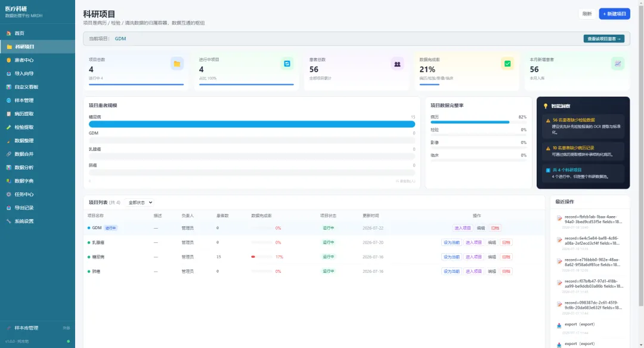Viewport: 644px width, 348px height.
Task: Click the 项目总数 folder card icon
Action: [x=177, y=64]
